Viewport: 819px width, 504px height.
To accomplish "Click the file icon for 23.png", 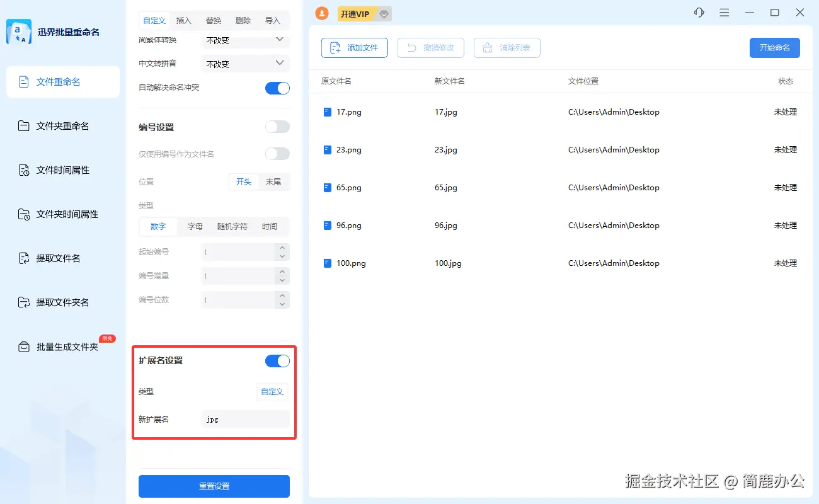I will pyautogui.click(x=327, y=150).
